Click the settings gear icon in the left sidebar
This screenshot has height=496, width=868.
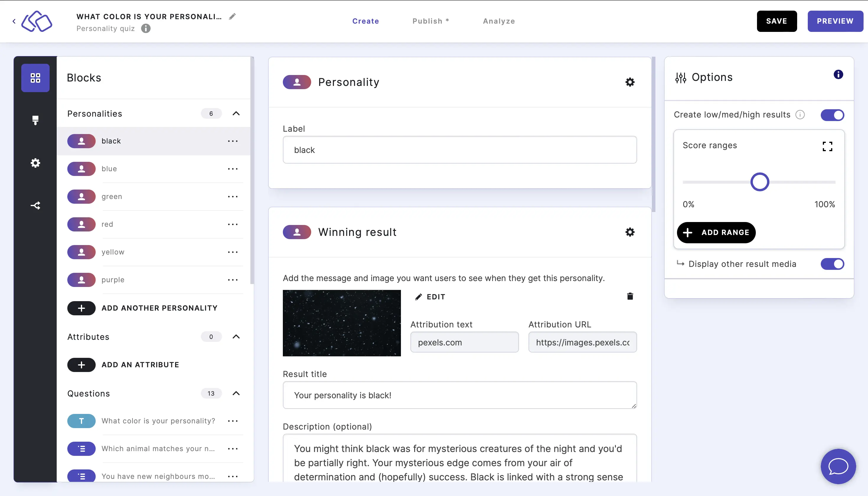(x=35, y=163)
